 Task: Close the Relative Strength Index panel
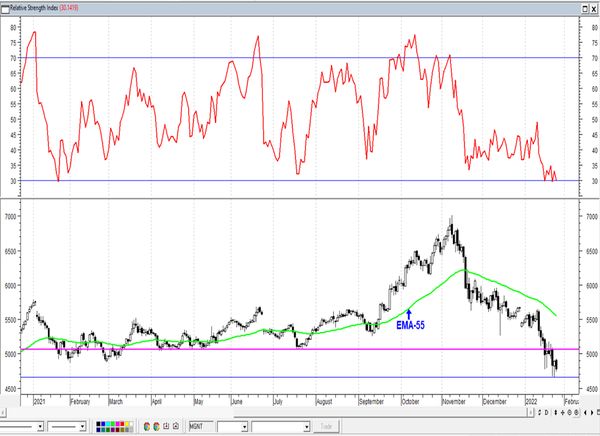point(593,6)
